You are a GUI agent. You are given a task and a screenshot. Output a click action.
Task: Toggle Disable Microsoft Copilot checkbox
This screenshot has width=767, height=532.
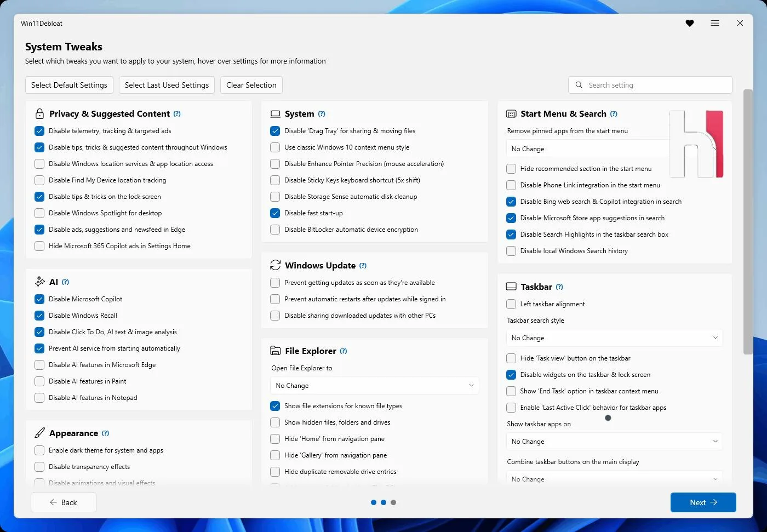pyautogui.click(x=39, y=299)
